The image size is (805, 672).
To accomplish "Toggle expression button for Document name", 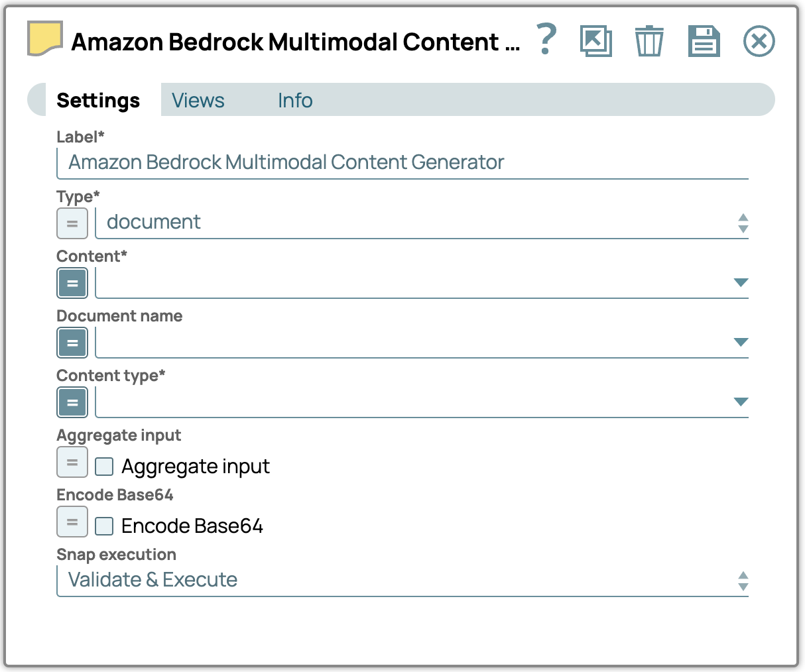I will 72,343.
